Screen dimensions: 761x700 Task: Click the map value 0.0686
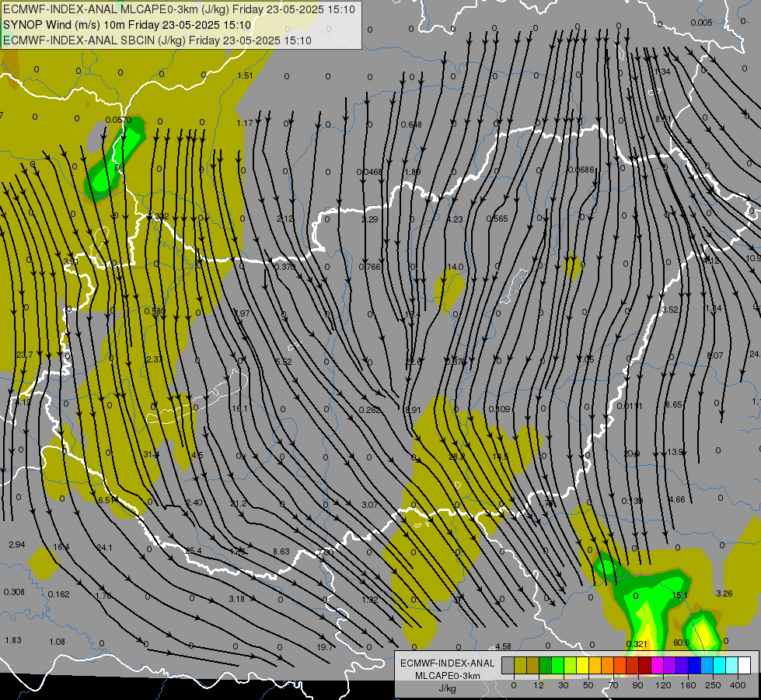tap(581, 170)
